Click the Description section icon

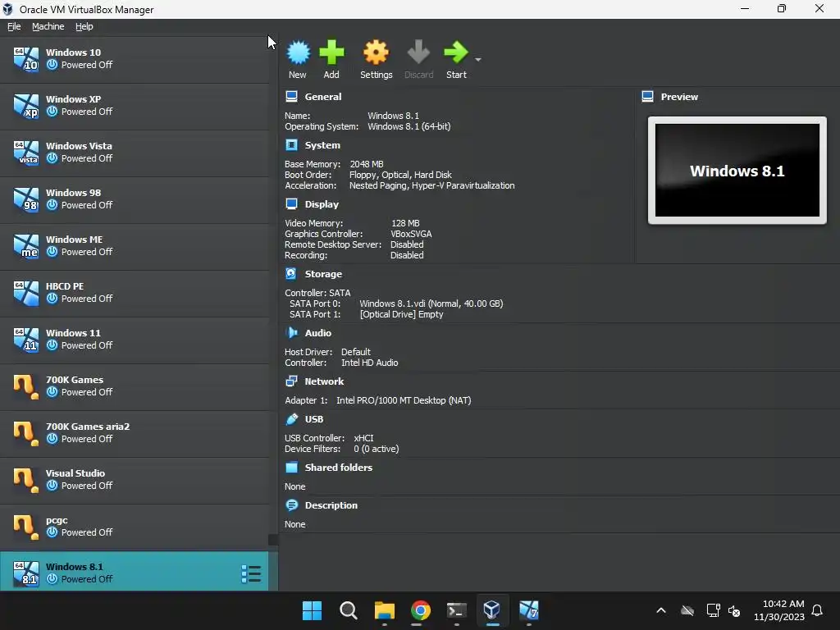pos(291,505)
